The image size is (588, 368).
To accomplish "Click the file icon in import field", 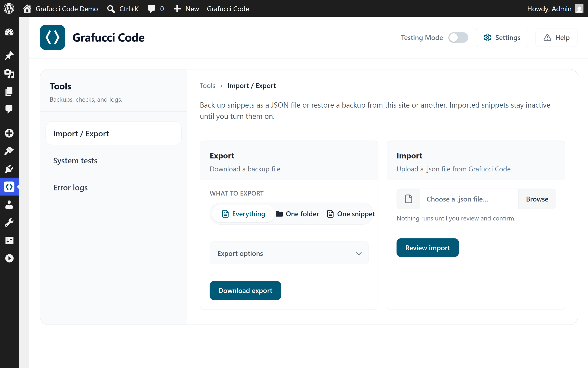I will point(409,199).
